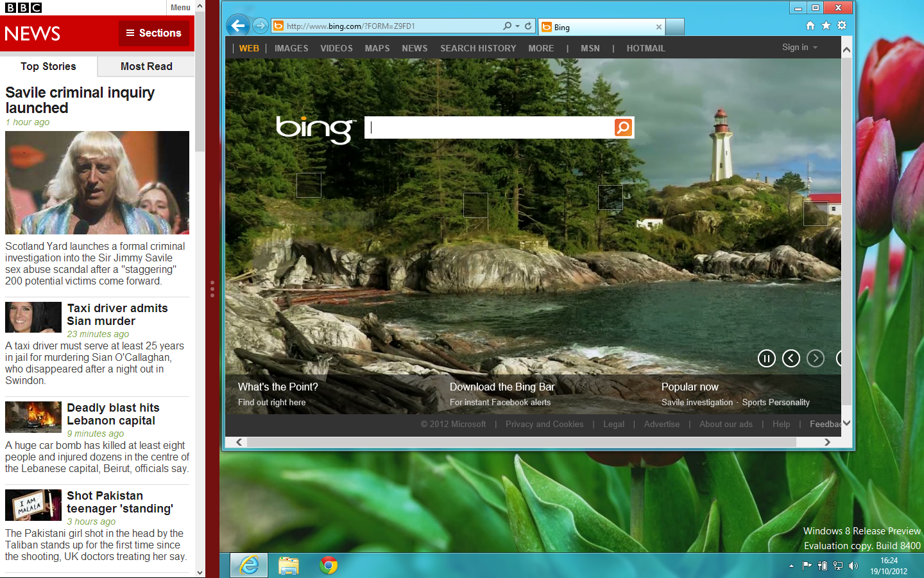This screenshot has height=578, width=924.
Task: Open a new tab next to Bing tab
Action: click(675, 27)
